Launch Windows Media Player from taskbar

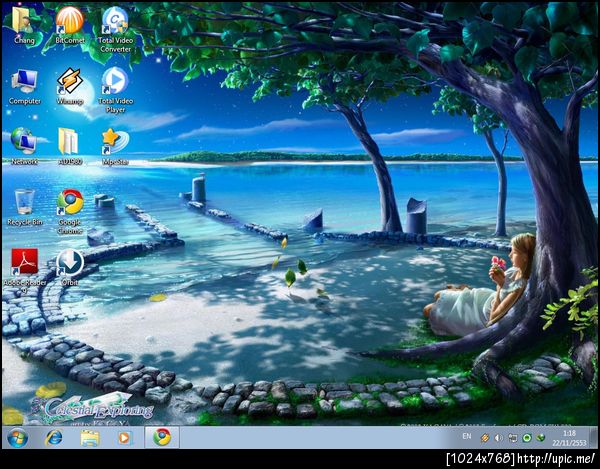click(x=124, y=437)
